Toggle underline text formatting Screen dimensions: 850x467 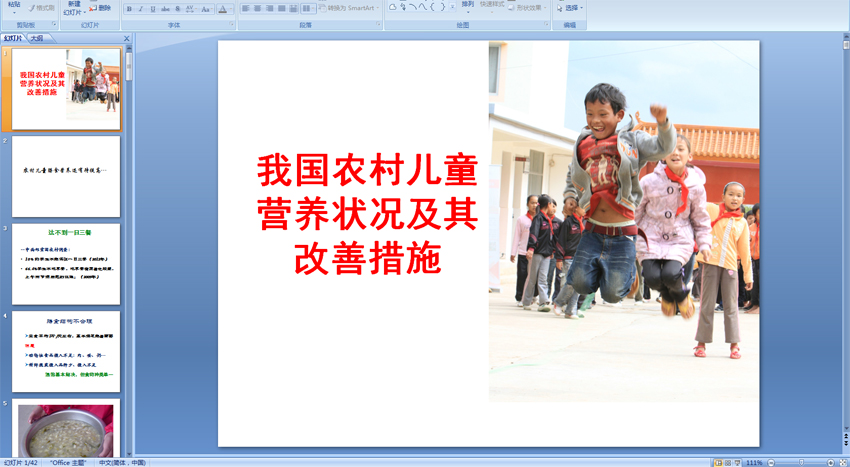153,9
